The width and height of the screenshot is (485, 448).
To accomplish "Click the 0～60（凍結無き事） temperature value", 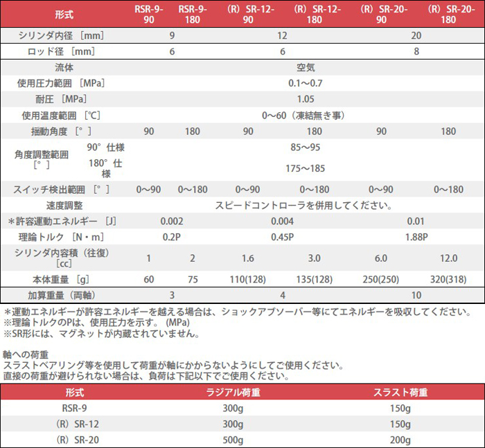I will click(305, 115).
